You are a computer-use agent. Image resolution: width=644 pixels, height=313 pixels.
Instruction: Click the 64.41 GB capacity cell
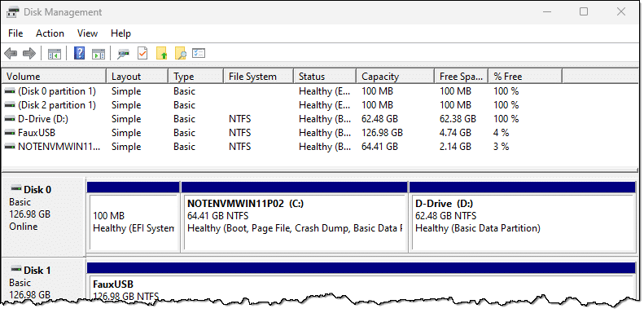[x=379, y=147]
